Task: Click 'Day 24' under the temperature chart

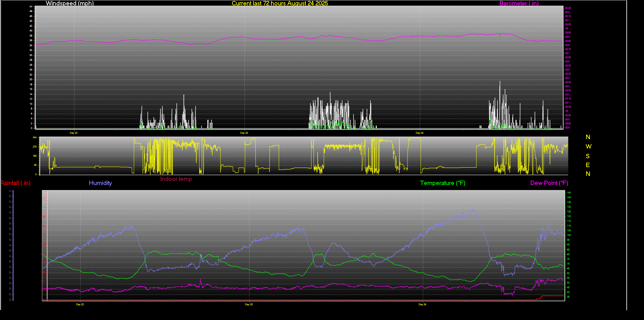Action: click(422, 304)
